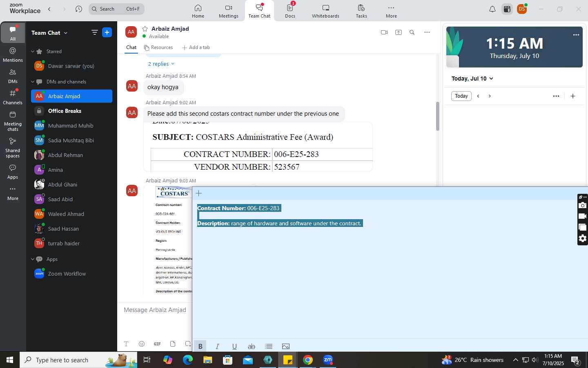Click the camera capture icon in overlay toolbar

[x=583, y=205]
